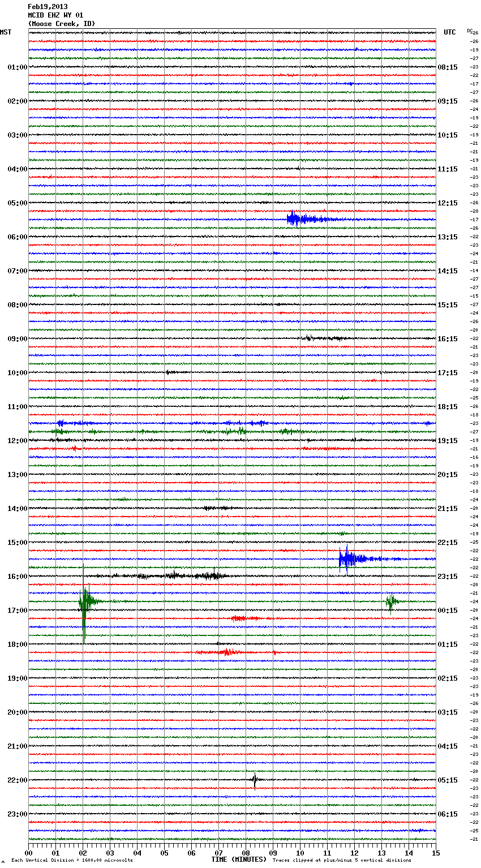The height and width of the screenshot is (868, 481).
Task: Click the 16:00 MST time label
Action: (17, 577)
